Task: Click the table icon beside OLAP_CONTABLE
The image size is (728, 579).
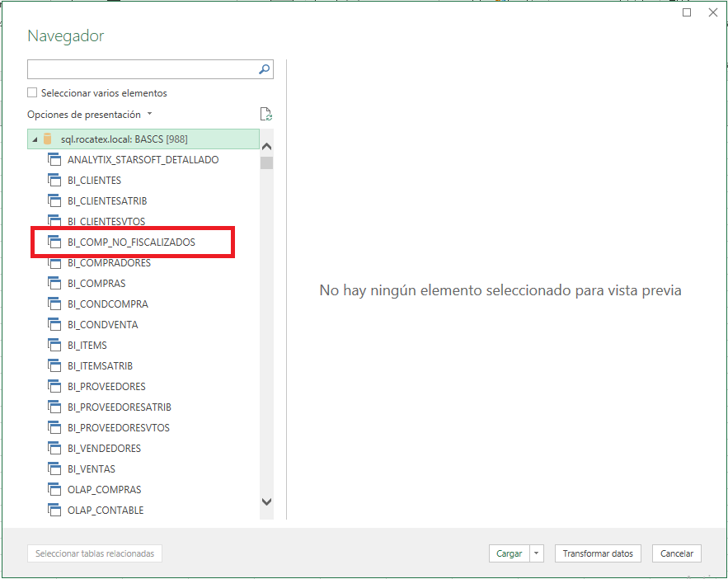Action: 55,510
